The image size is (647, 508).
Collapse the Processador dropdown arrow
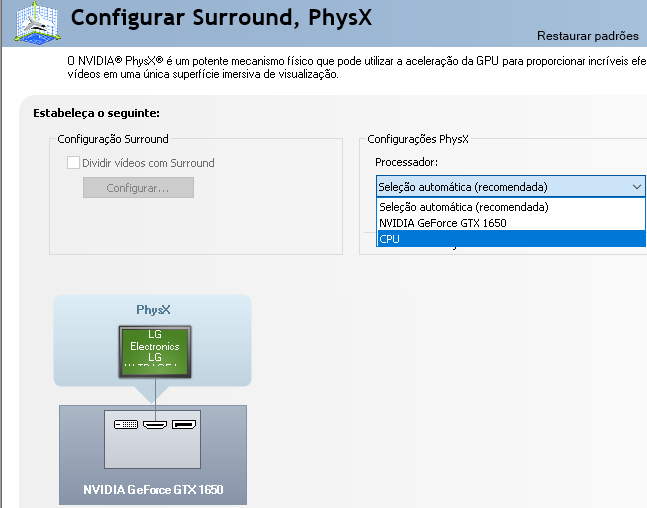[x=637, y=187]
